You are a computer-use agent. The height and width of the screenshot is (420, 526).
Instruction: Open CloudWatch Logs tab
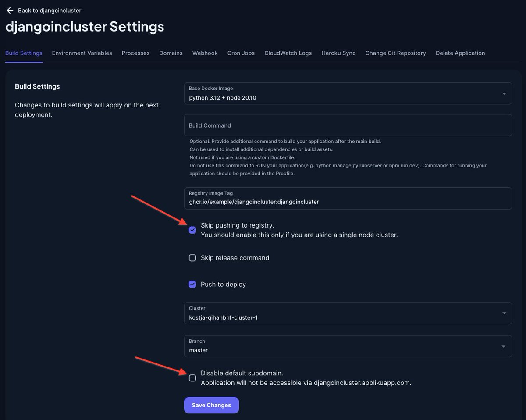point(288,53)
